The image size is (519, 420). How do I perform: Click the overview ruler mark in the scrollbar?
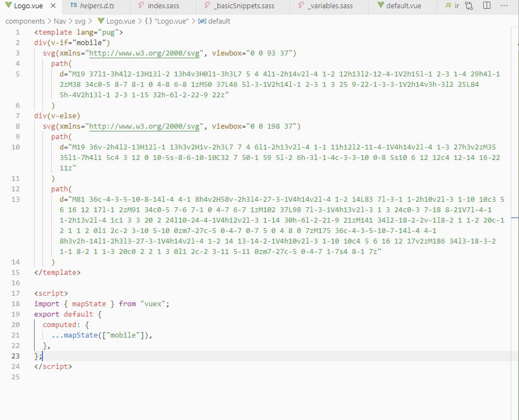click(515, 218)
